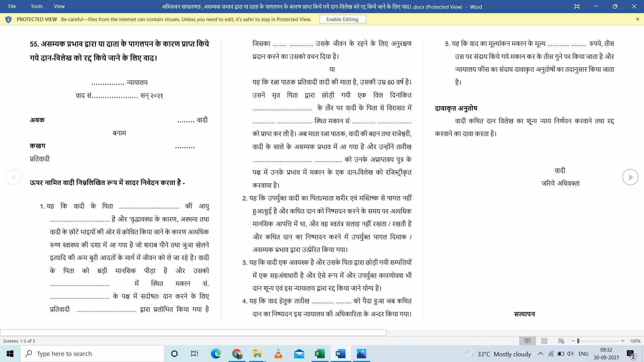This screenshot has height=362, width=644.
Task: Expand hidden icons in the system tray
Action: tap(541, 354)
